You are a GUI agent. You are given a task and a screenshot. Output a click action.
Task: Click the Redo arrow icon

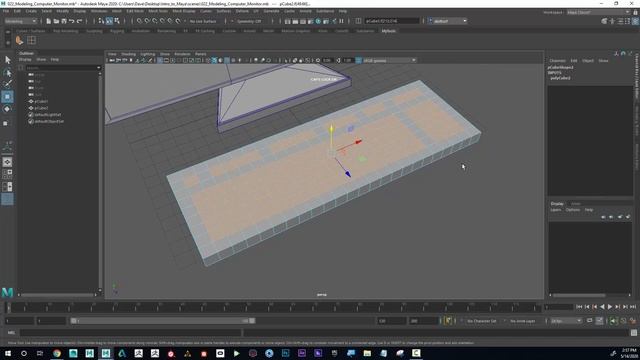coord(80,21)
